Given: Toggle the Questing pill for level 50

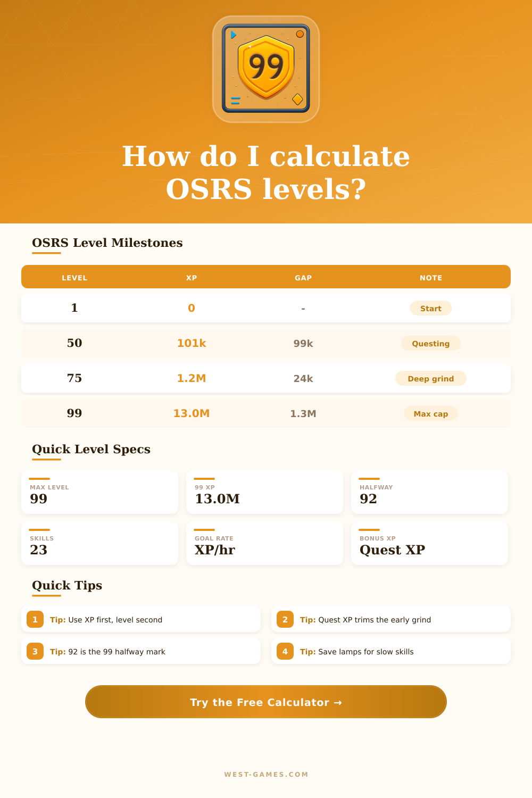Looking at the screenshot, I should tap(431, 344).
